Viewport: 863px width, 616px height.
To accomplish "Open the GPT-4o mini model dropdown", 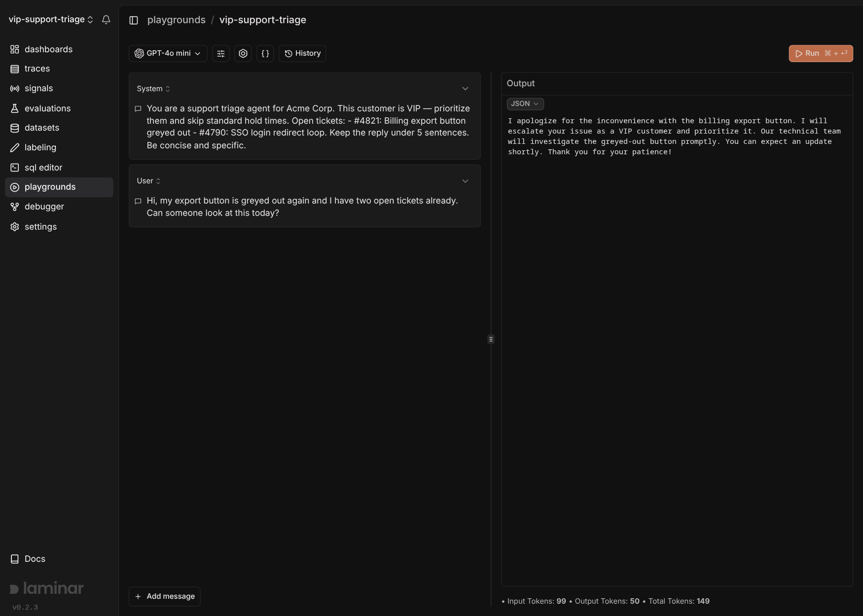I will coord(168,53).
